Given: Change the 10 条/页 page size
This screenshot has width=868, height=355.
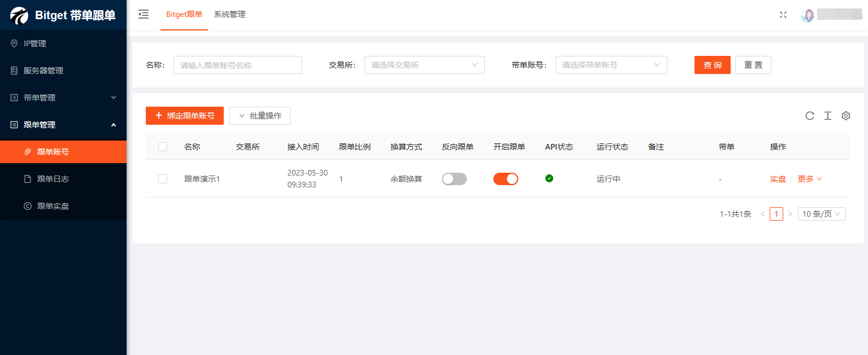Looking at the screenshot, I should [822, 214].
